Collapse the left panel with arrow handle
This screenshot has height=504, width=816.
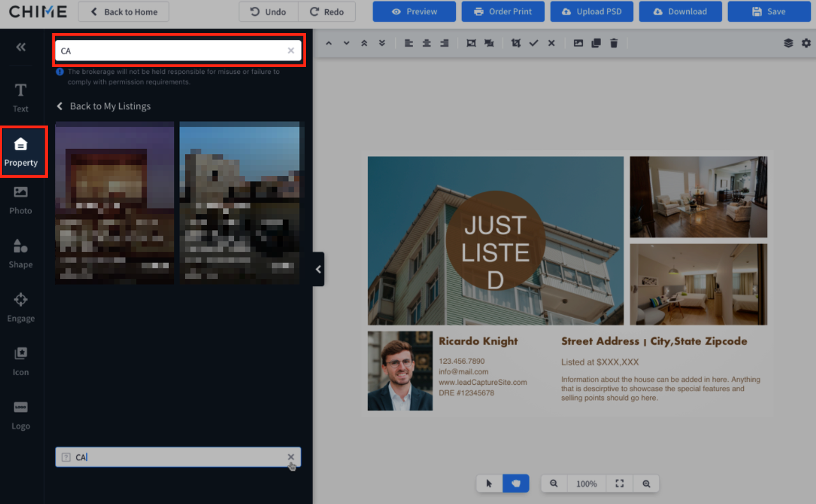(x=318, y=269)
